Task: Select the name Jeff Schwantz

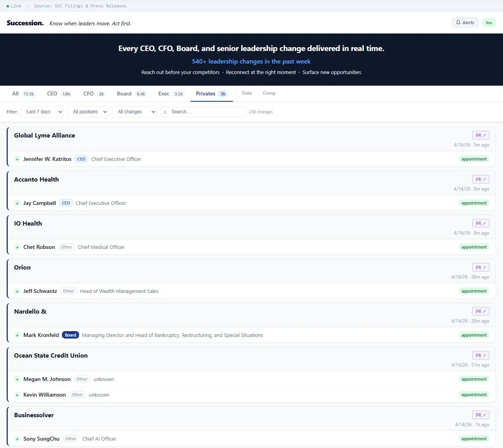Action: (x=40, y=291)
